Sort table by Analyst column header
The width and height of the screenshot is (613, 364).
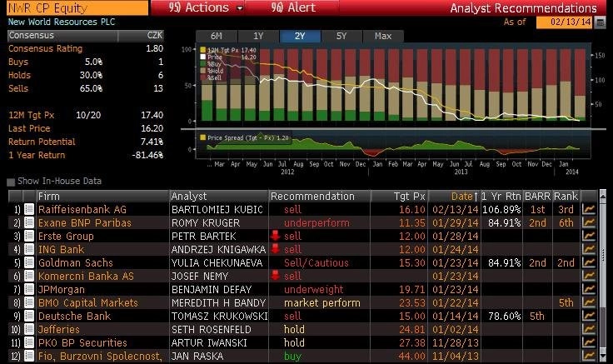[x=219, y=196]
